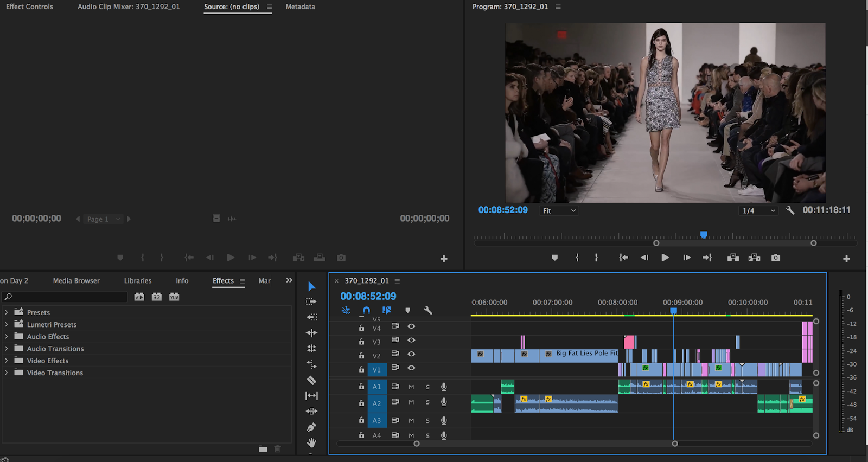Toggle nest sequence insert mode icon
The height and width of the screenshot is (462, 868).
point(346,310)
